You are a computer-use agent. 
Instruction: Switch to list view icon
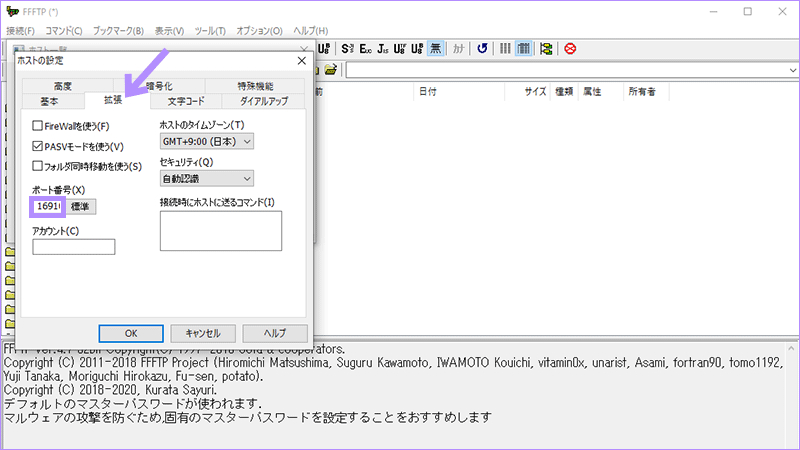pos(506,48)
